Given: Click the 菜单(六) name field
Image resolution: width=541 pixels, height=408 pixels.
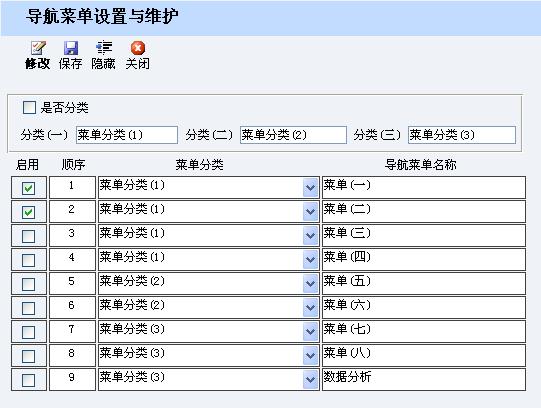Looking at the screenshot, I should pos(424,307).
